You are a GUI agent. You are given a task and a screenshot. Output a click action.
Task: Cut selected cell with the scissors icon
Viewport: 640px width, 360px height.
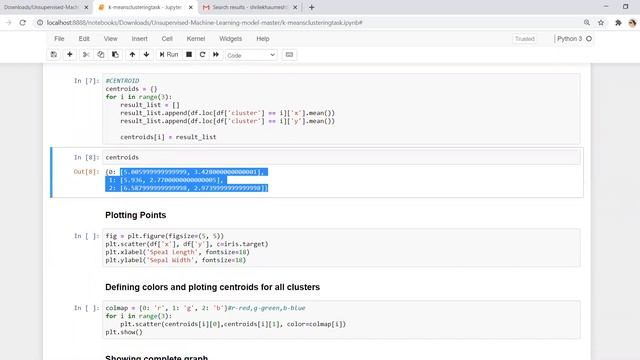pos(86,55)
